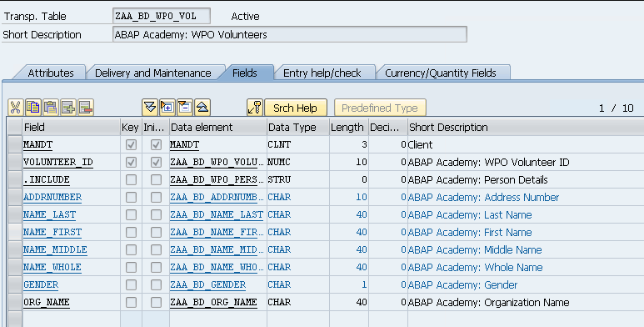
Task: Click the Predefined Type button
Action: pos(380,108)
